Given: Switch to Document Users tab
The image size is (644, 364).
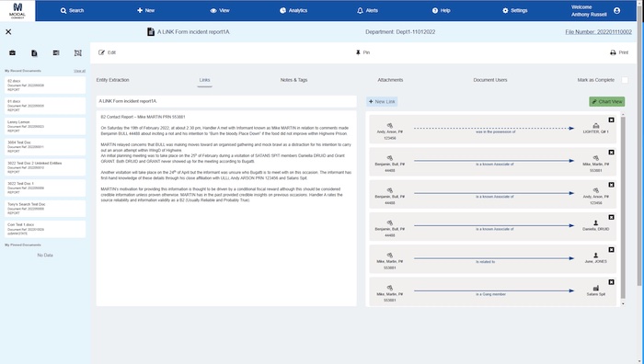Looking at the screenshot, I should coord(490,80).
